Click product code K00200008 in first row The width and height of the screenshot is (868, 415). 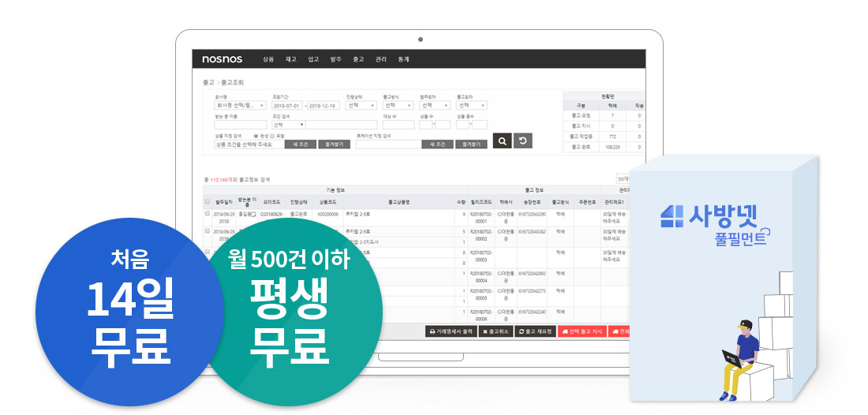tap(327, 214)
